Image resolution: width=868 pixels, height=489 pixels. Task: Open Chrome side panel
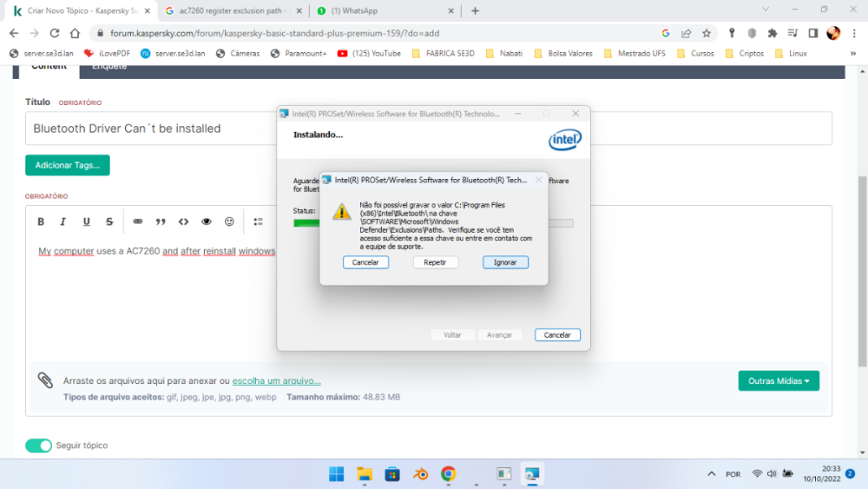coord(813,33)
